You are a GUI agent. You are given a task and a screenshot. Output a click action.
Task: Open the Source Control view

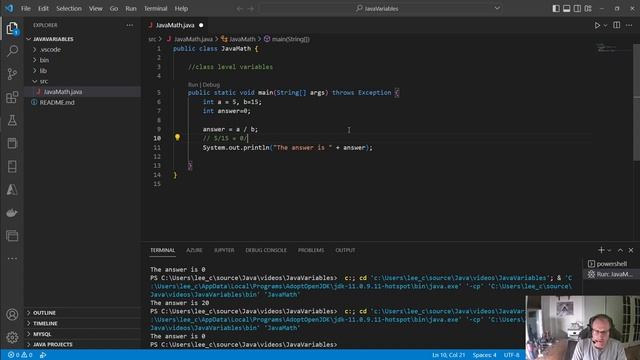tap(12, 74)
